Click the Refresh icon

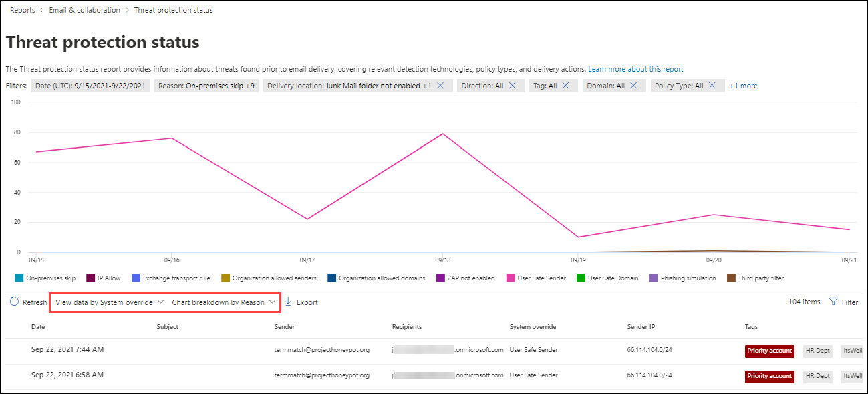point(14,302)
